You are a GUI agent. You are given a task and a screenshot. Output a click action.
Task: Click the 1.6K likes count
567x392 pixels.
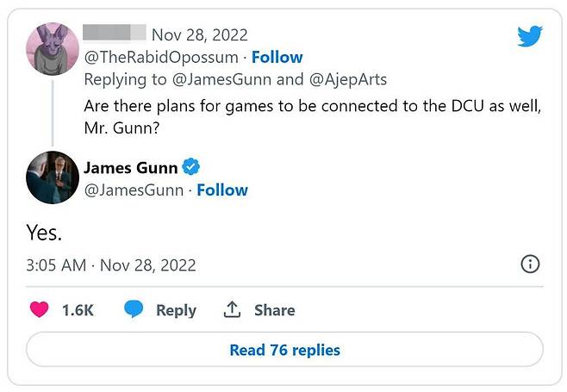[78, 310]
